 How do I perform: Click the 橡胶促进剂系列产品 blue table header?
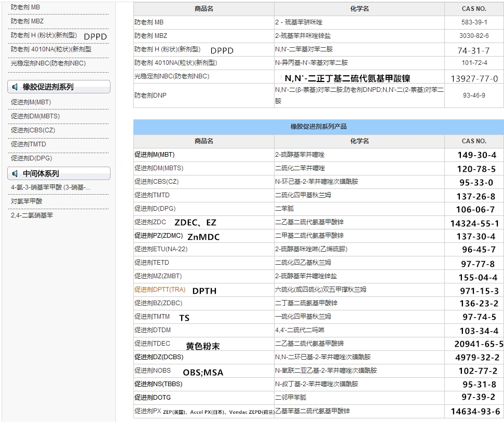pyautogui.click(x=318, y=127)
